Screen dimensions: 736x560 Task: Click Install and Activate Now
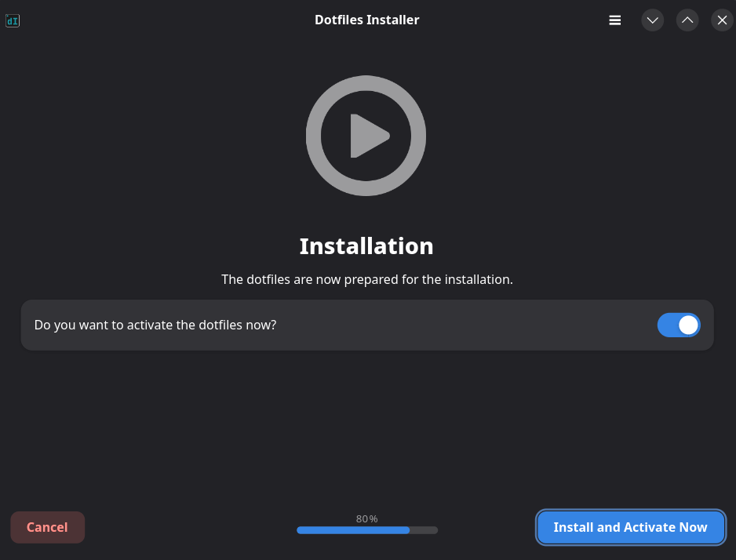630,527
